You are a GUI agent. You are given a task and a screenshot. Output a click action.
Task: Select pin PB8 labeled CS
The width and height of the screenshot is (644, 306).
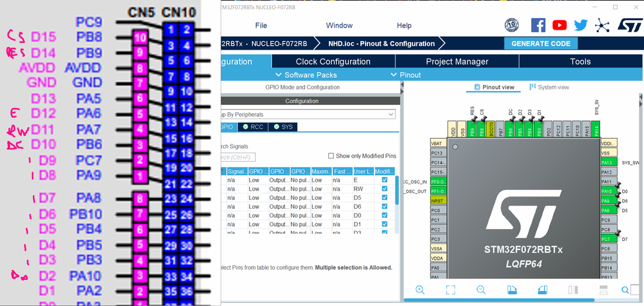click(x=482, y=130)
